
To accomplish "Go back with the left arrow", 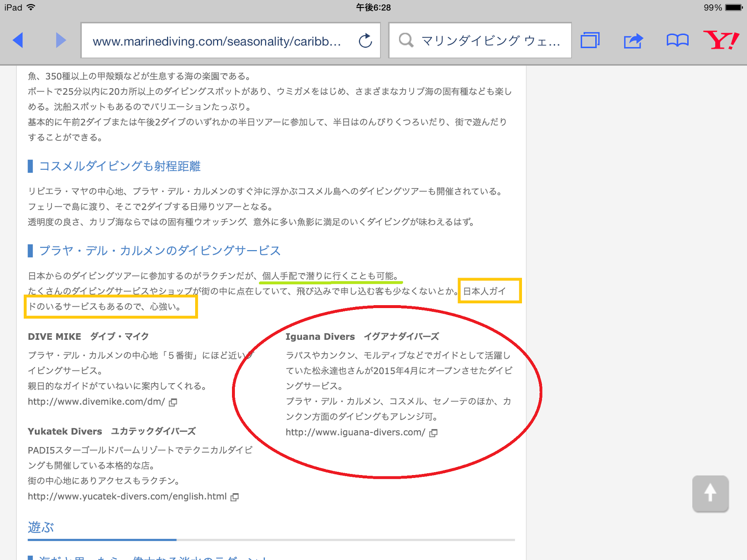I will coord(18,40).
